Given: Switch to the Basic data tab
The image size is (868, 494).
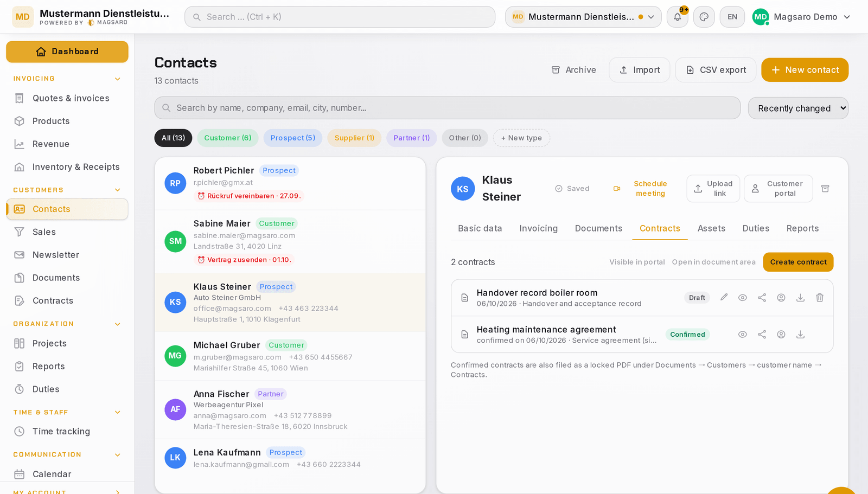Looking at the screenshot, I should 480,228.
